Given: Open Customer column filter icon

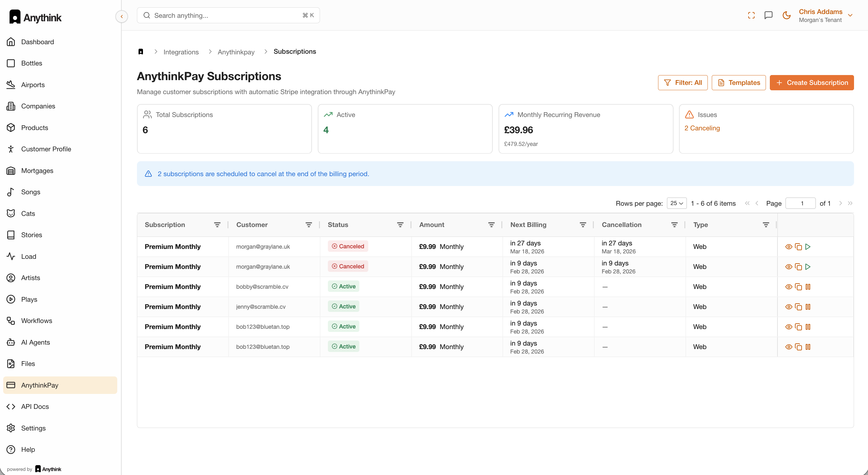Looking at the screenshot, I should 308,225.
